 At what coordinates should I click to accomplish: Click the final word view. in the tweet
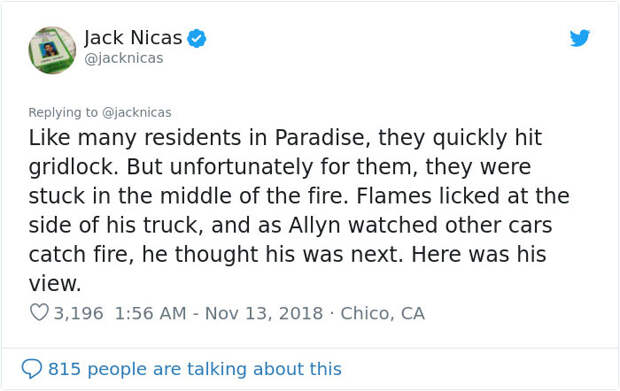[x=55, y=283]
